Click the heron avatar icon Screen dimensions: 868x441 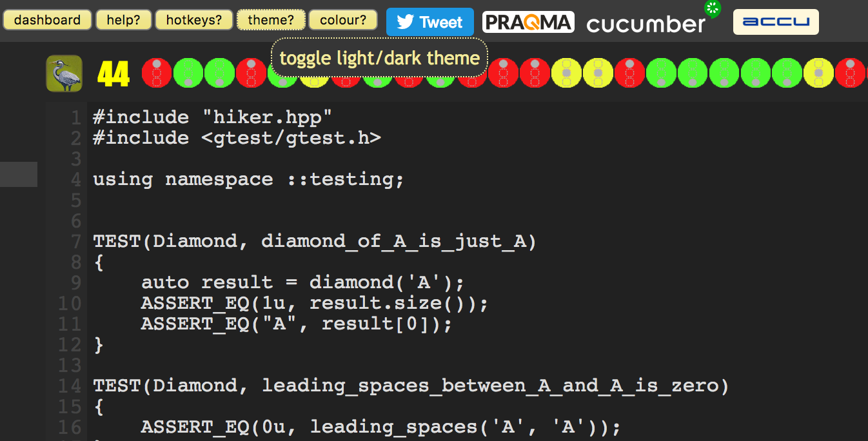click(x=64, y=73)
